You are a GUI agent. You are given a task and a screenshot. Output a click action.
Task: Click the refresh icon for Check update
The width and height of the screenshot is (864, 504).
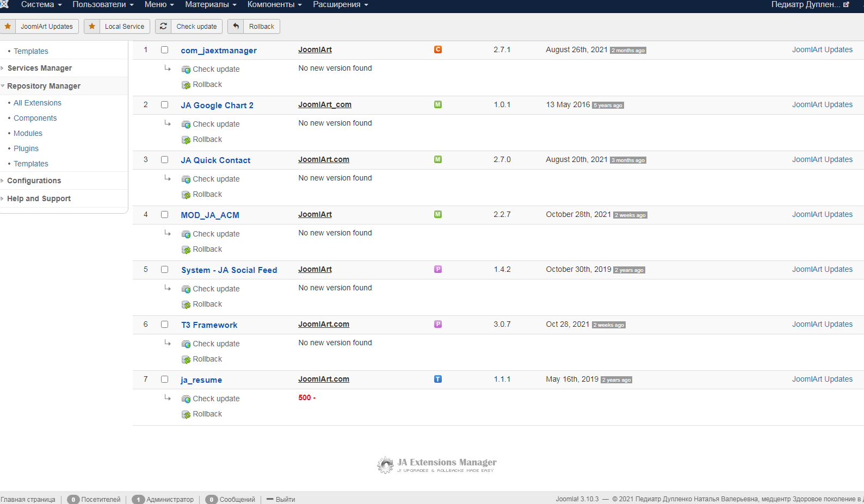tap(163, 26)
